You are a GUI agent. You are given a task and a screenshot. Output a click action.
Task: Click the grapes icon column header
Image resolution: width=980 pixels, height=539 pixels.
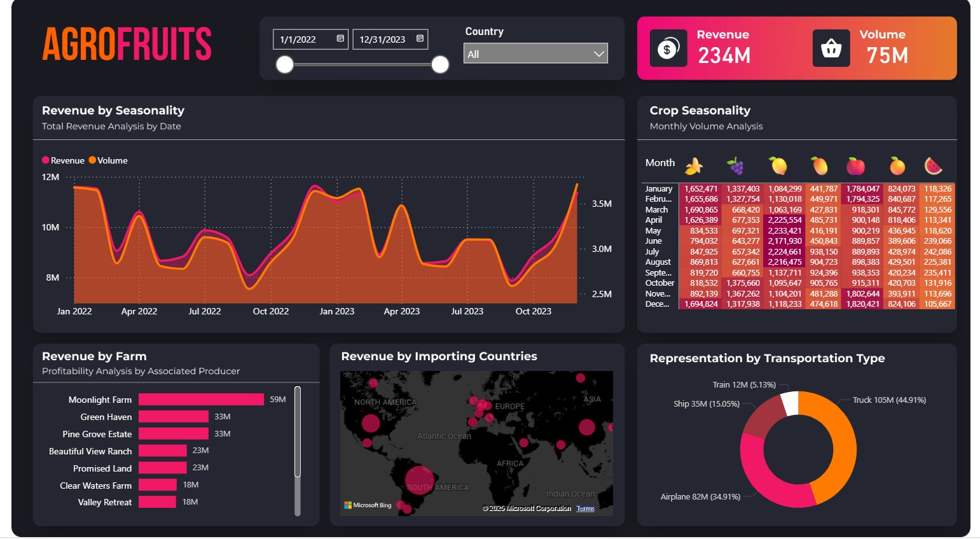(736, 167)
